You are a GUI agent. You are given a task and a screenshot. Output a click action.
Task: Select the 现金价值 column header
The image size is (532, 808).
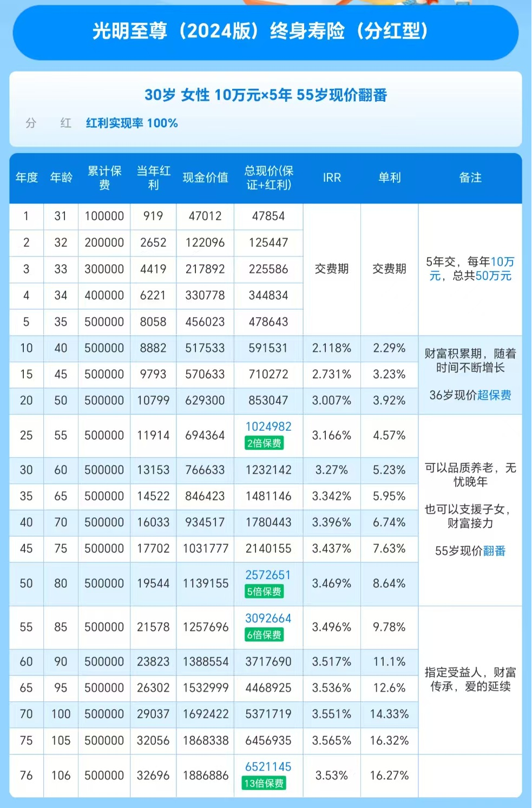point(205,178)
